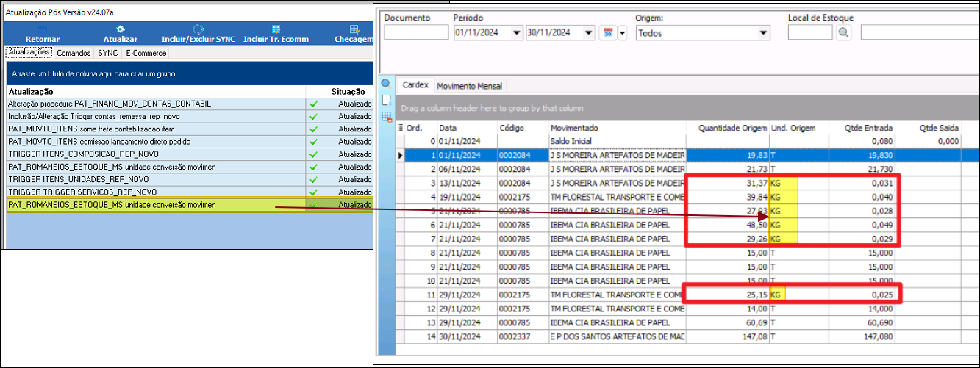Open the Comandos tab
Screen dimensions: 980x368
pyautogui.click(x=74, y=53)
